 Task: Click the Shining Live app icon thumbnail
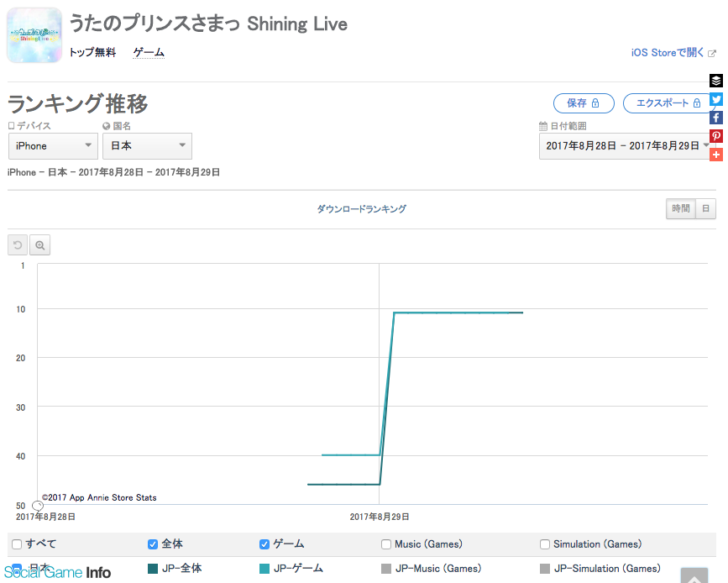(34, 35)
